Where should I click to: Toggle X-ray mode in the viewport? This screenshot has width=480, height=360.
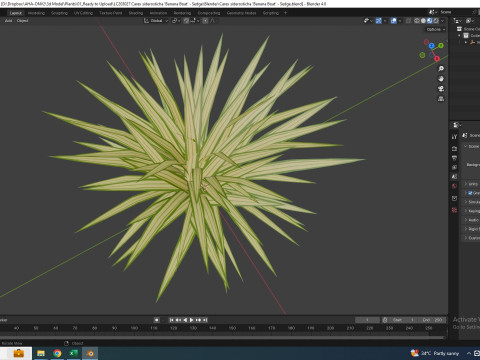(x=408, y=21)
